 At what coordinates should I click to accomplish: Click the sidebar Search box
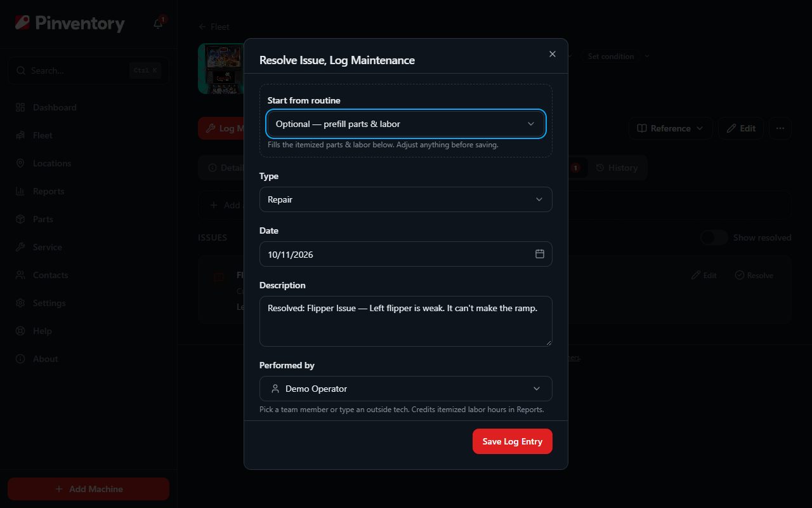(89, 70)
